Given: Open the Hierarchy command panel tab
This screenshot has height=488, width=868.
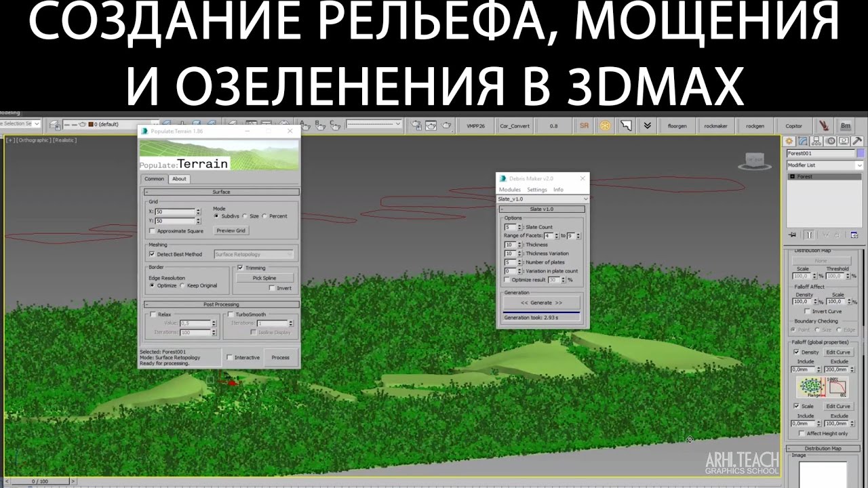Looking at the screenshot, I should 816,141.
